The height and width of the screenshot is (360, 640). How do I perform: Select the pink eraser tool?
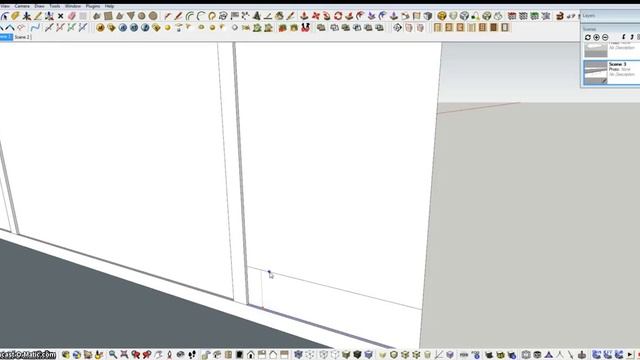point(72,16)
